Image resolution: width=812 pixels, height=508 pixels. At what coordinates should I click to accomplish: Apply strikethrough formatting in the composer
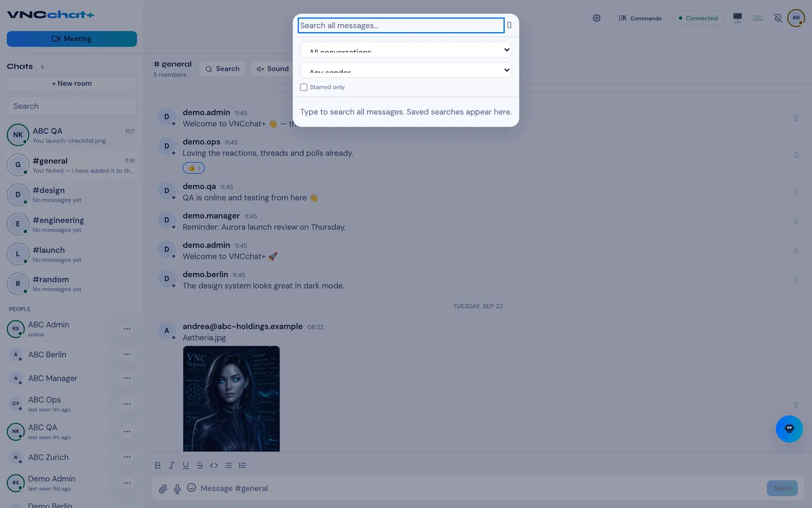[200, 466]
